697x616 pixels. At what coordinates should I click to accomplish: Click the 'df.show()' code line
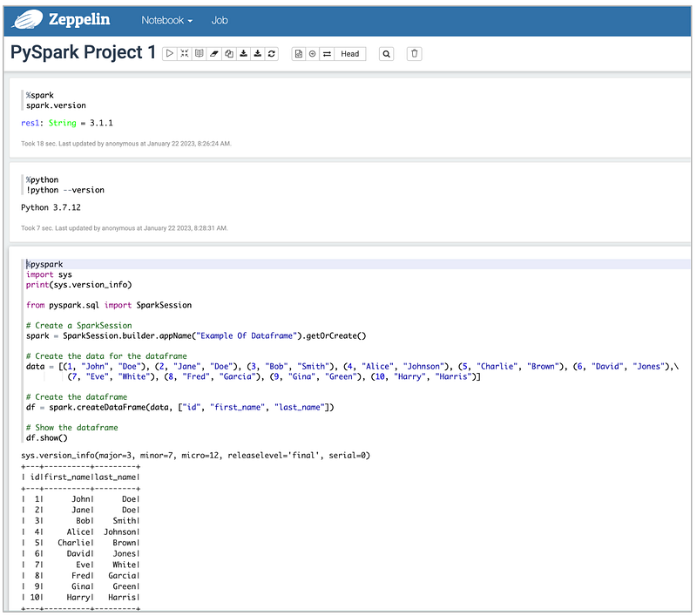pyautogui.click(x=47, y=437)
